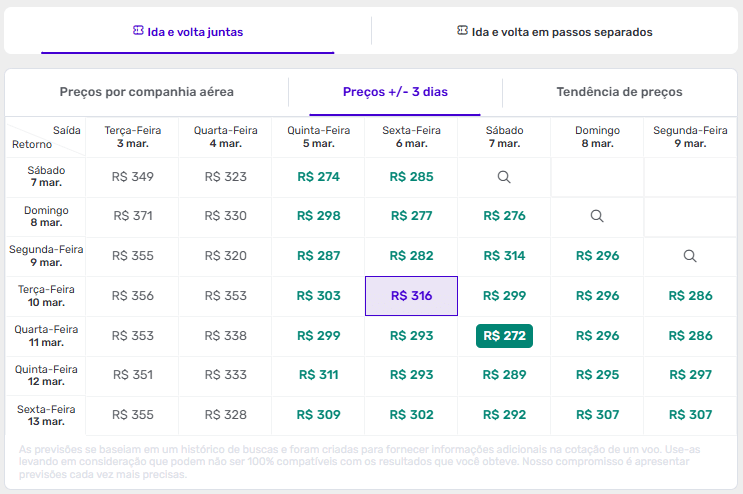
Task: Open Ida e volta em passos separados
Action: pos(555,32)
